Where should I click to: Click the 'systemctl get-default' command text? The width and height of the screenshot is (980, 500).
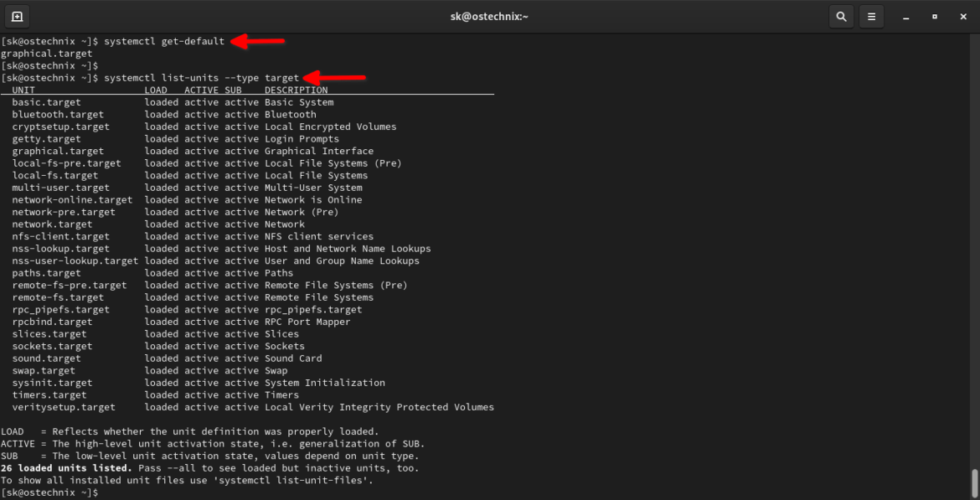tap(163, 41)
